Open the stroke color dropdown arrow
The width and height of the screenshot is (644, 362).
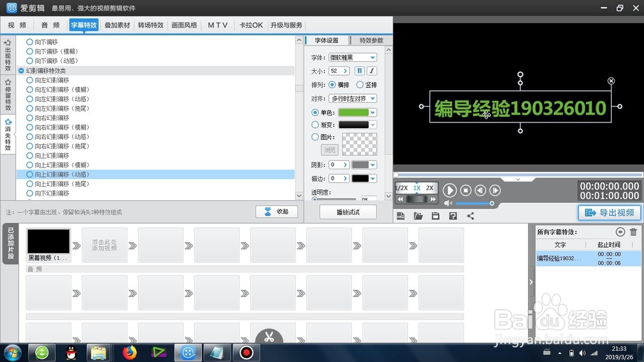372,178
